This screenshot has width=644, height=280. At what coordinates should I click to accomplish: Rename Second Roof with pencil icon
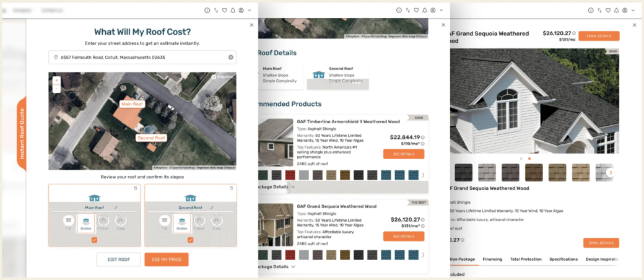click(212, 207)
